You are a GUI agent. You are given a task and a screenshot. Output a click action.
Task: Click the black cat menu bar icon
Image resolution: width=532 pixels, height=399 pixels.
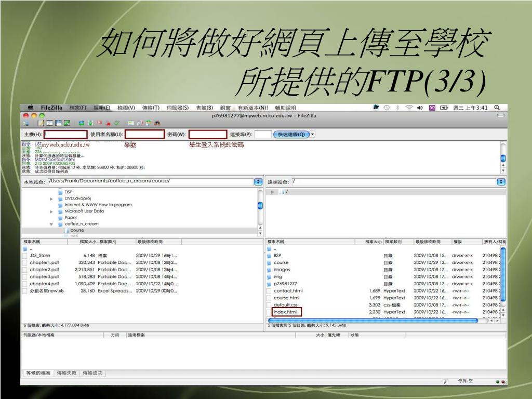point(376,107)
